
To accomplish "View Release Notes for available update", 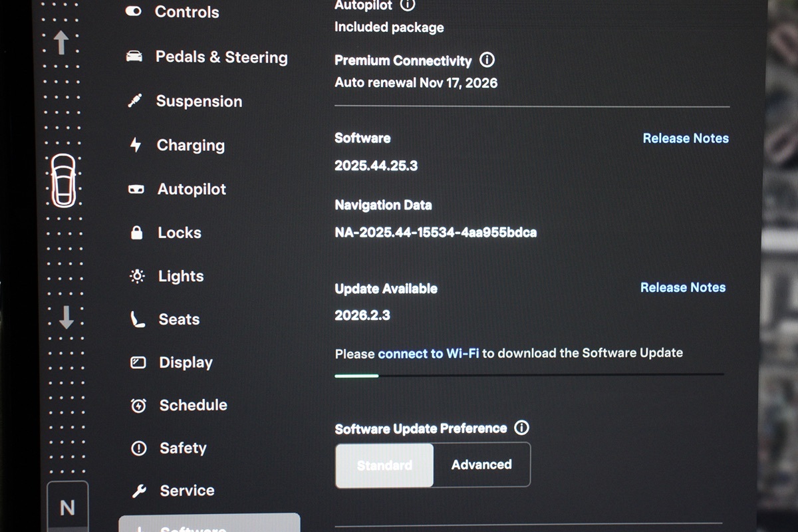I will pyautogui.click(x=682, y=287).
